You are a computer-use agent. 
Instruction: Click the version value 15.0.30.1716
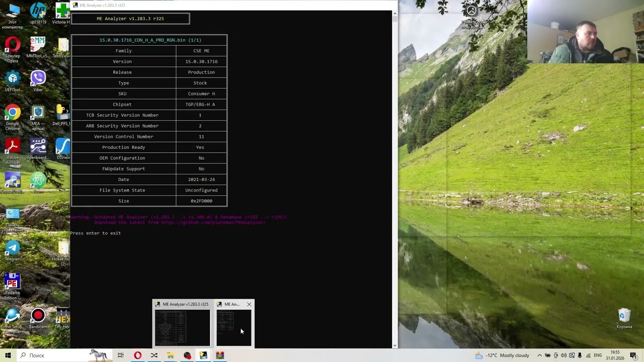[201, 61]
